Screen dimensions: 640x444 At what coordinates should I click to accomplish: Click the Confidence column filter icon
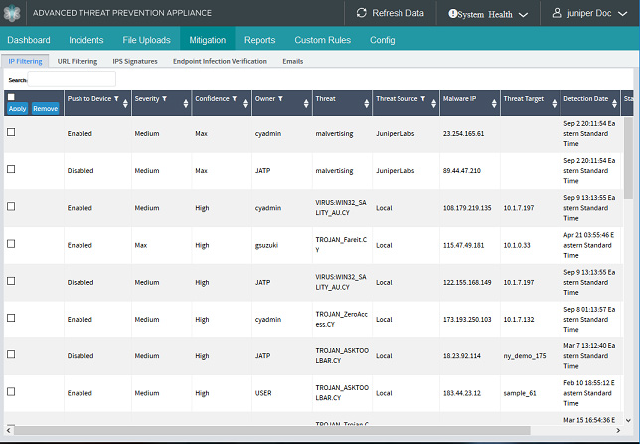234,99
